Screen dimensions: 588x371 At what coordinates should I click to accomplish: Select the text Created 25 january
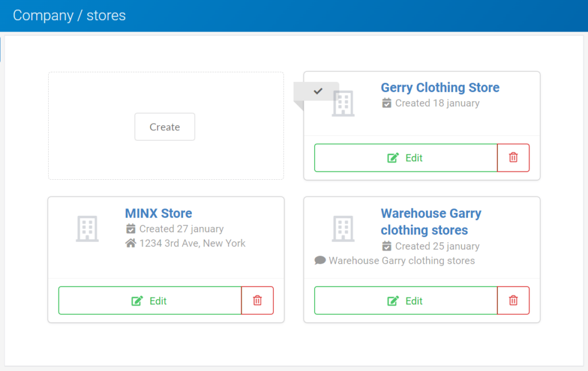pyautogui.click(x=437, y=246)
